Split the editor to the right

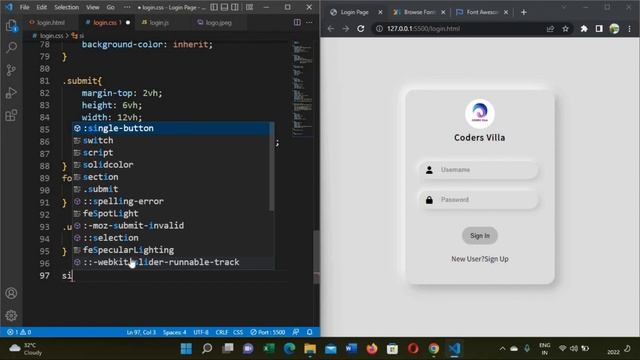pyautogui.click(x=297, y=22)
